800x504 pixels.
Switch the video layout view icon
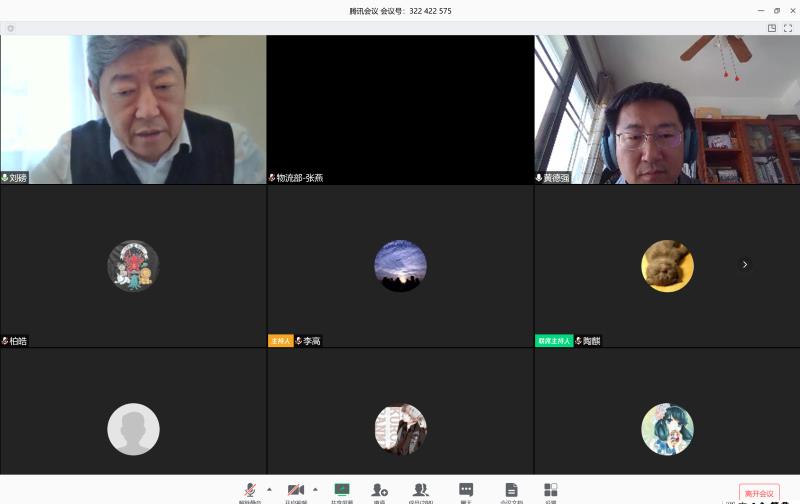tap(772, 29)
